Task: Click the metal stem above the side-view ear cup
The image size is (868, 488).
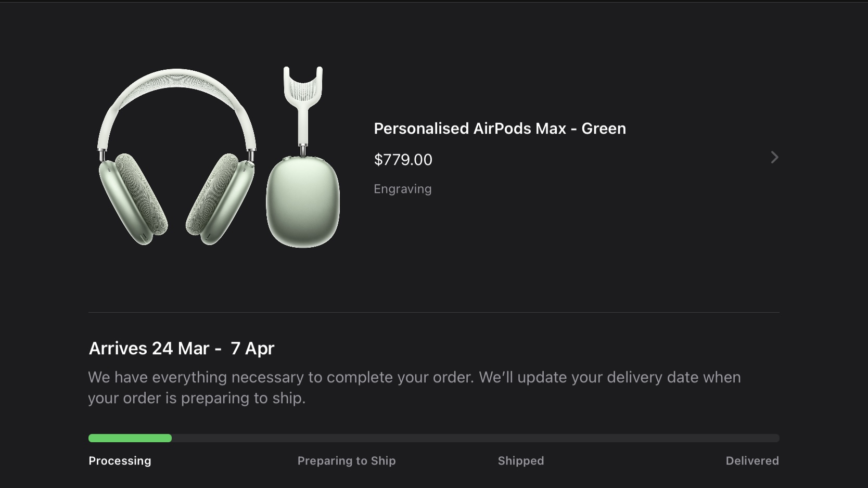Action: coord(302,150)
